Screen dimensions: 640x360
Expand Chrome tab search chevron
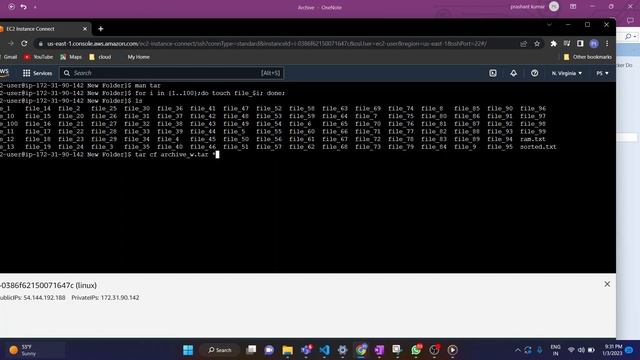(549, 24)
